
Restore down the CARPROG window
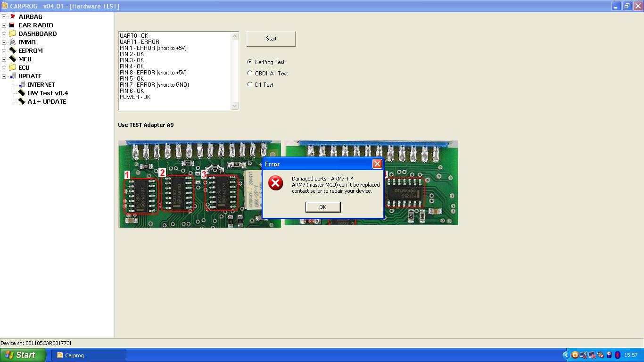pyautogui.click(x=627, y=6)
